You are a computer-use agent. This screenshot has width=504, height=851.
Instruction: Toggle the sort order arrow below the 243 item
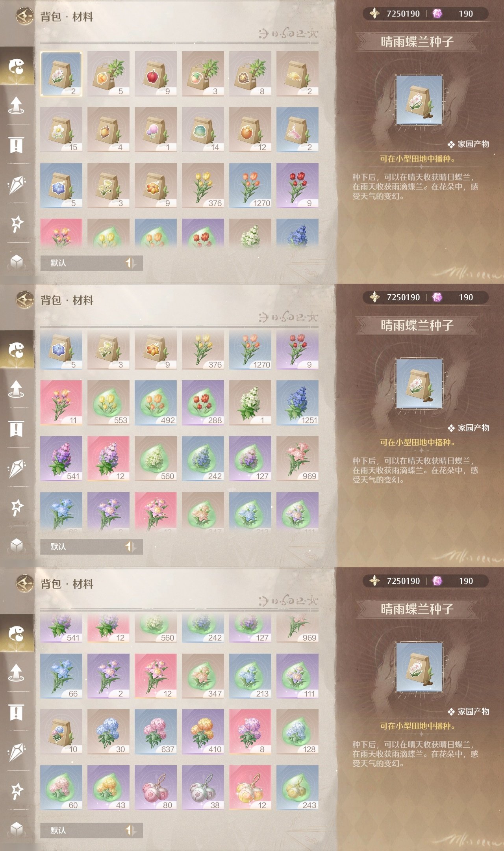(131, 830)
